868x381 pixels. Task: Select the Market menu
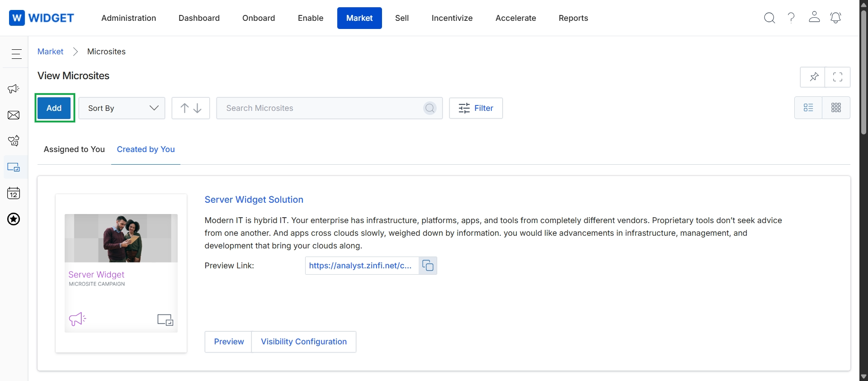359,18
